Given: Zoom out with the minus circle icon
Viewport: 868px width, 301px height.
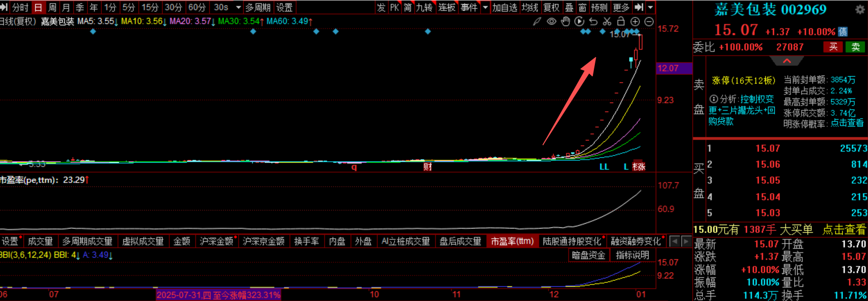Looking at the screenshot, I should pyautogui.click(x=649, y=21).
